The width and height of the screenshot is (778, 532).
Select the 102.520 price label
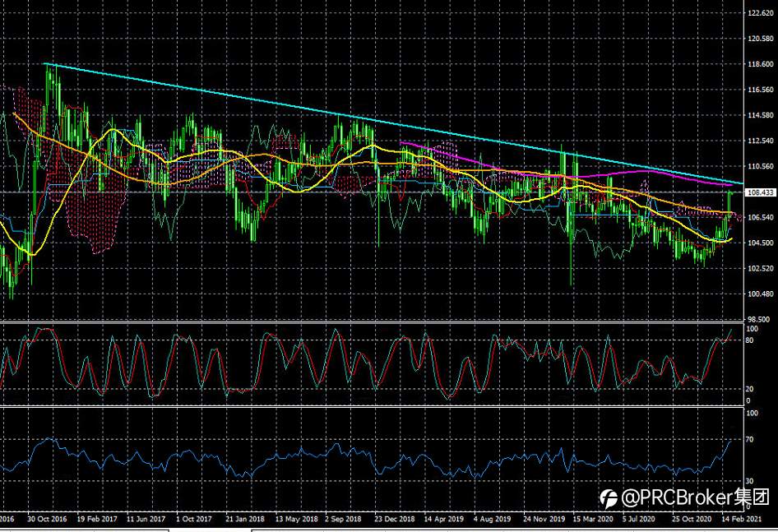click(x=761, y=269)
